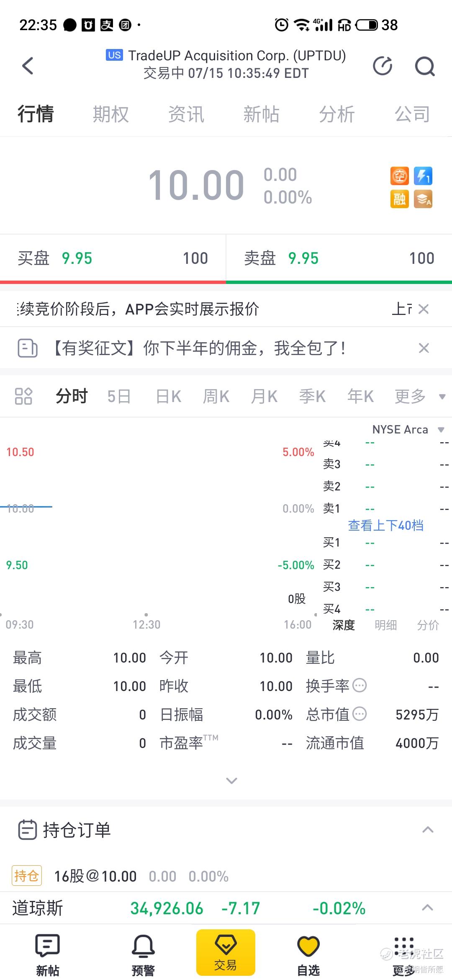Open the 更多 chart period dropdown
The height and width of the screenshot is (980, 452).
(x=420, y=396)
